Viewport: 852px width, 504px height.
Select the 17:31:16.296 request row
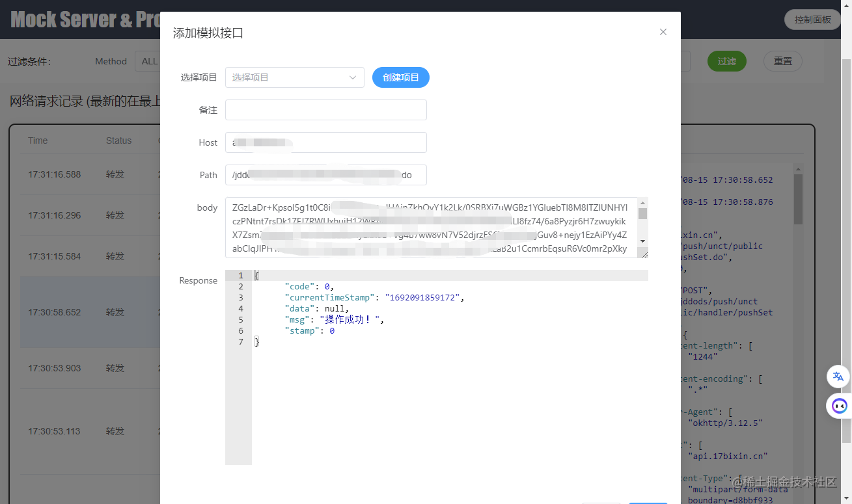[x=90, y=215]
